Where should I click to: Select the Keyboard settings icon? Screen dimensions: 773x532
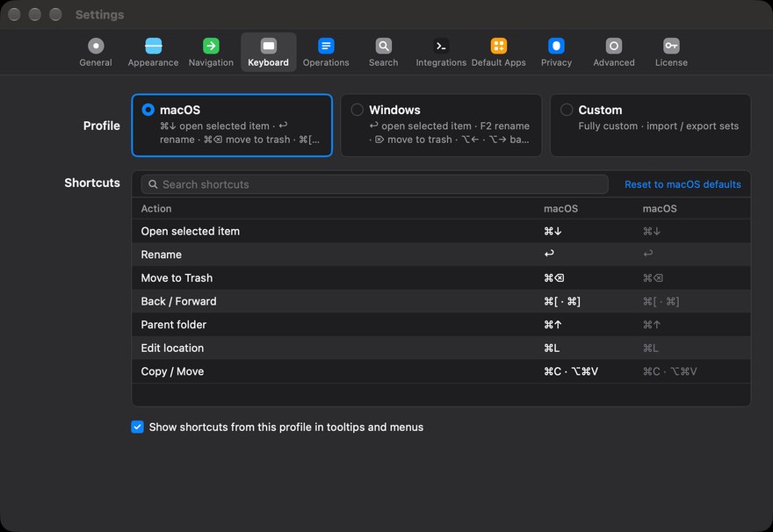pos(269,46)
